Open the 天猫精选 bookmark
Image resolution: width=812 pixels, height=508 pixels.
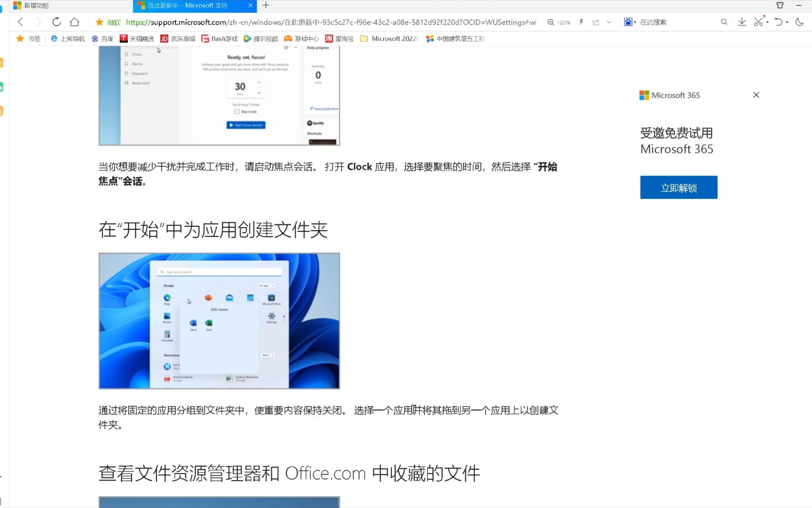[137, 39]
